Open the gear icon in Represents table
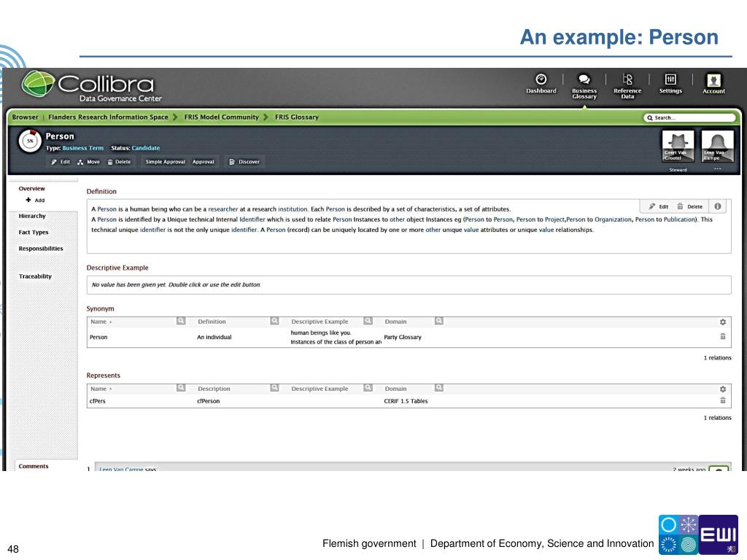747x560 pixels. pos(723,389)
